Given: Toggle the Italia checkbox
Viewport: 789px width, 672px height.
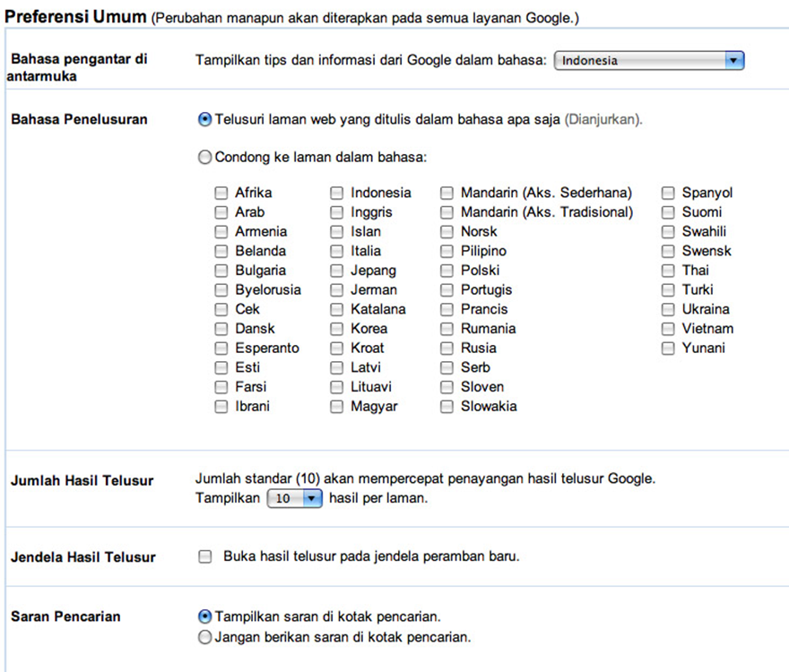Looking at the screenshot, I should point(336,251).
